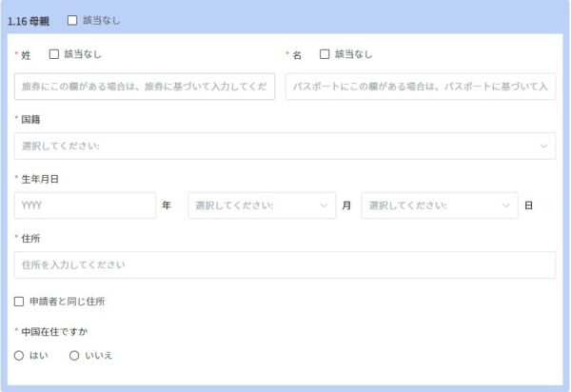Click the 中国在住ですか question label
Viewport: 571px width, 392px height.
coord(55,332)
